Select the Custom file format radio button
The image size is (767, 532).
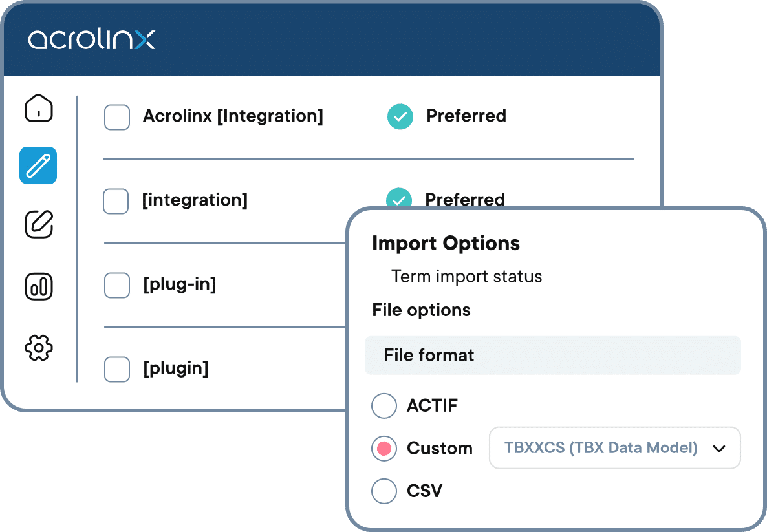coord(384,449)
